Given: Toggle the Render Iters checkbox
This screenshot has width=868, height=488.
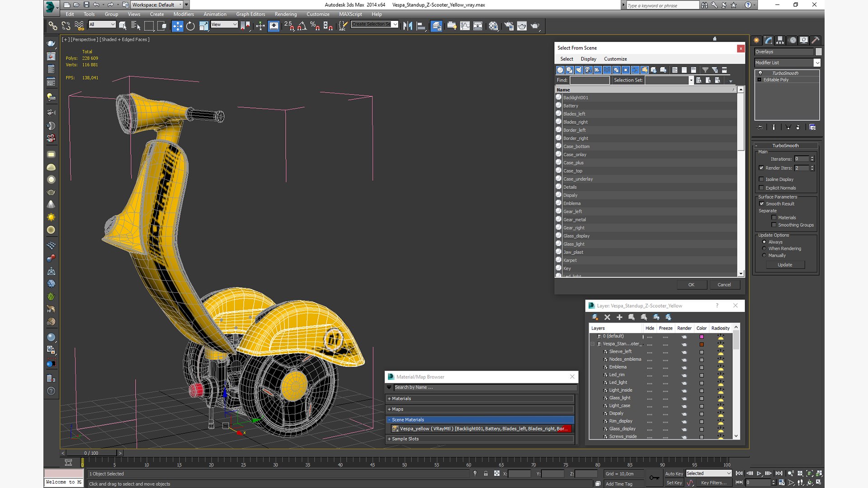Looking at the screenshot, I should click(761, 168).
